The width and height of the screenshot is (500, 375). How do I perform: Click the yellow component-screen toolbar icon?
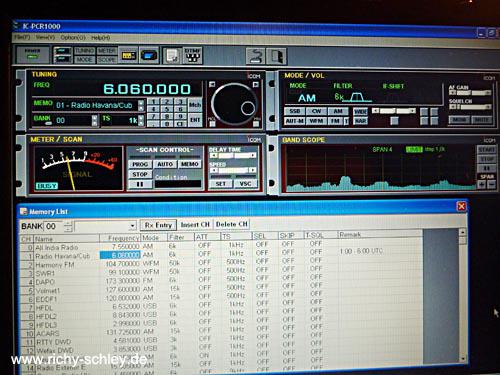click(128, 55)
